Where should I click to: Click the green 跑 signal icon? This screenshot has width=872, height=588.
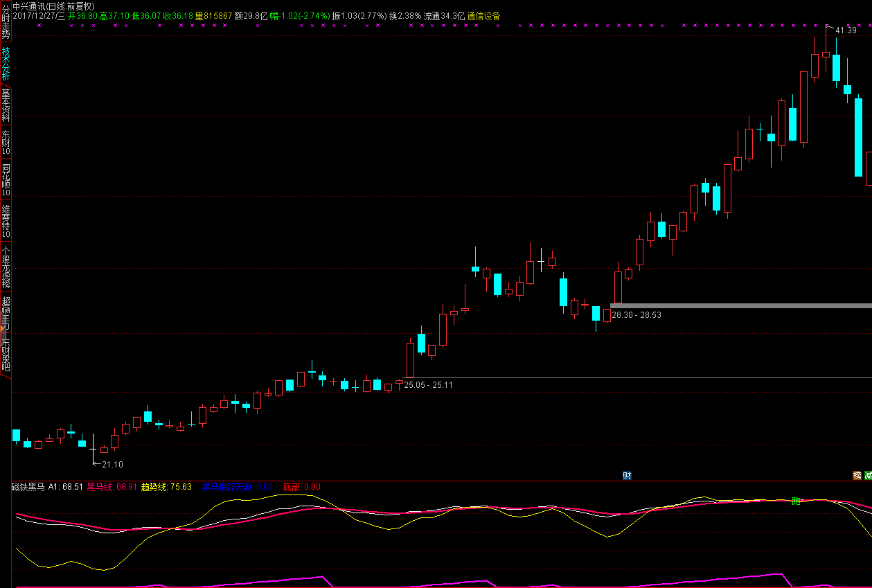(x=796, y=501)
